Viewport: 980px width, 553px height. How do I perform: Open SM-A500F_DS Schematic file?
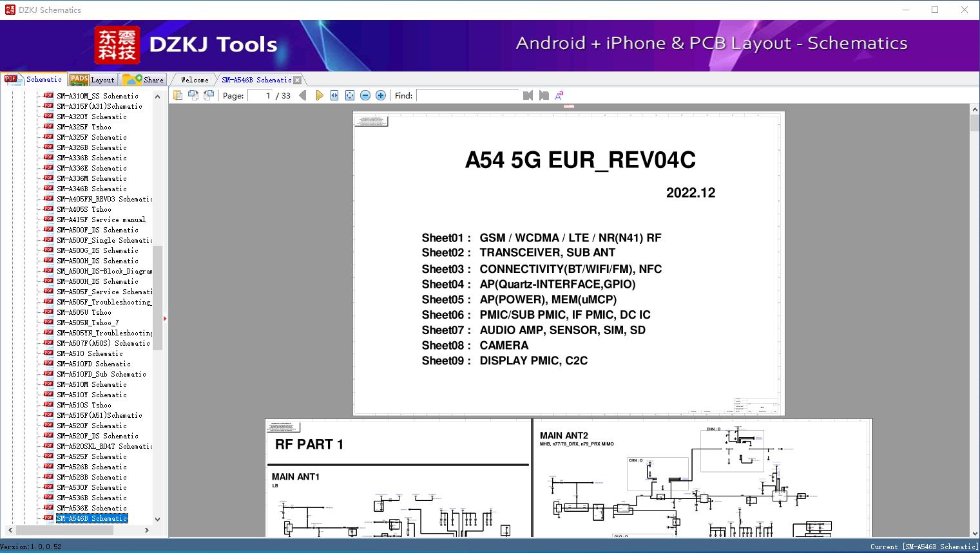97,230
